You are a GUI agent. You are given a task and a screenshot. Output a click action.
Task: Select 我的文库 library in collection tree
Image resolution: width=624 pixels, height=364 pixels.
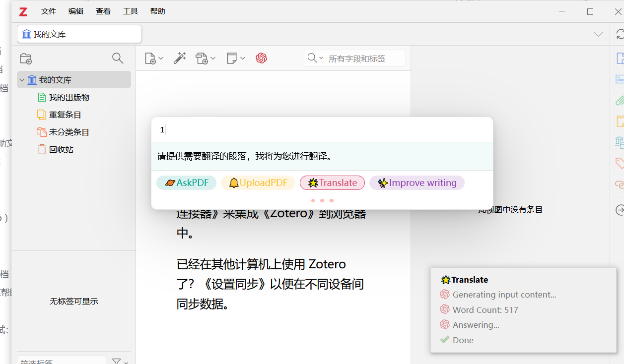[x=74, y=80]
